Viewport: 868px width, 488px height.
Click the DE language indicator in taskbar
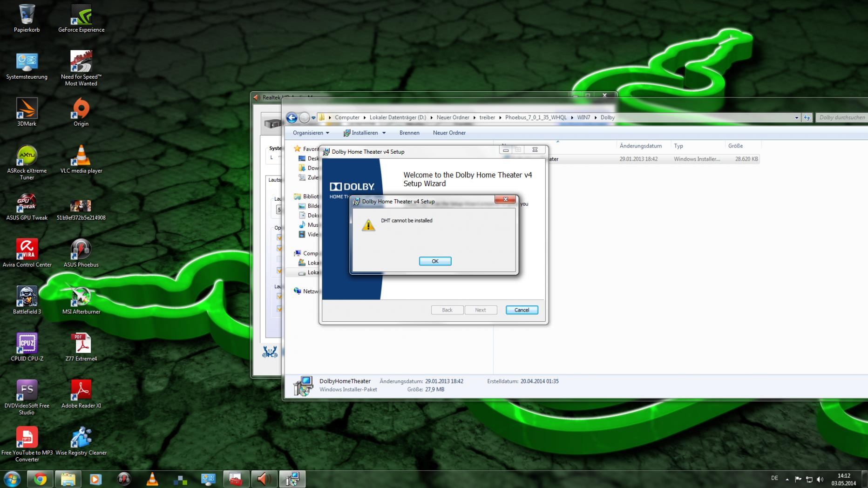pyautogui.click(x=774, y=478)
